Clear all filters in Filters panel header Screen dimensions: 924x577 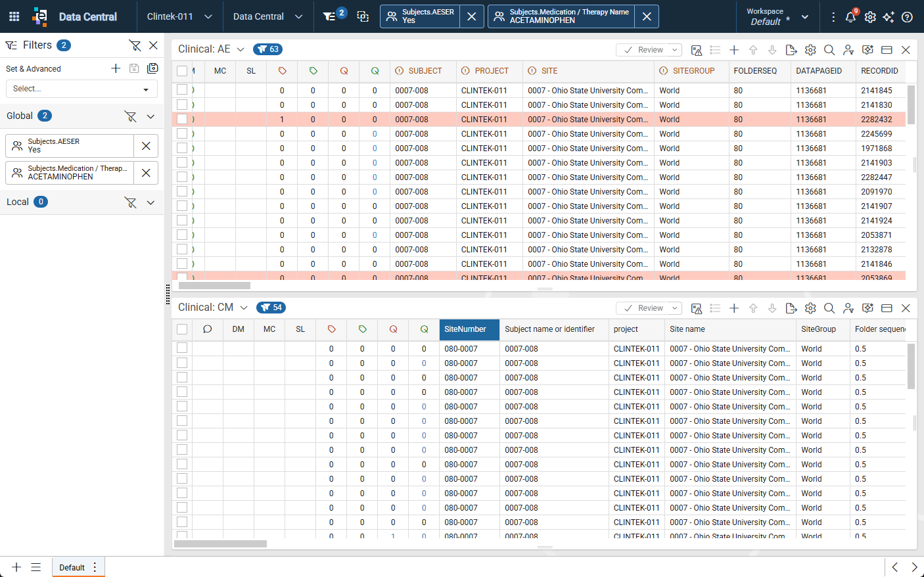[135, 45]
